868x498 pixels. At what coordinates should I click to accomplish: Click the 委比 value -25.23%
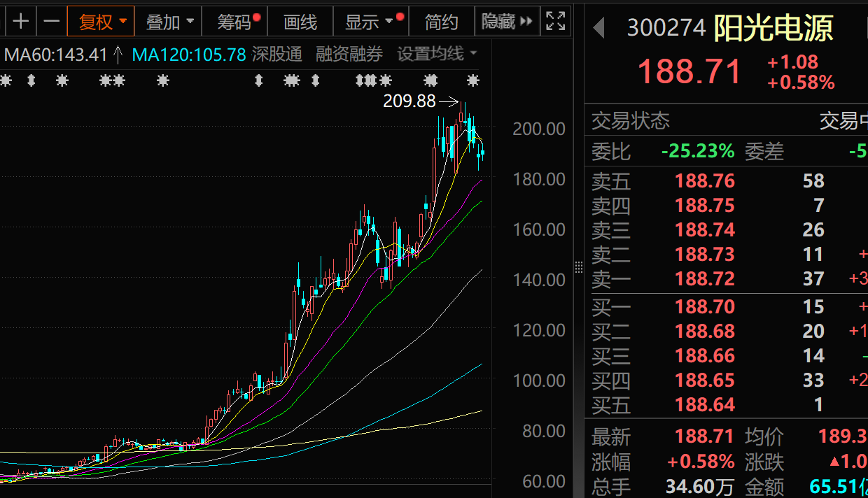click(x=698, y=151)
